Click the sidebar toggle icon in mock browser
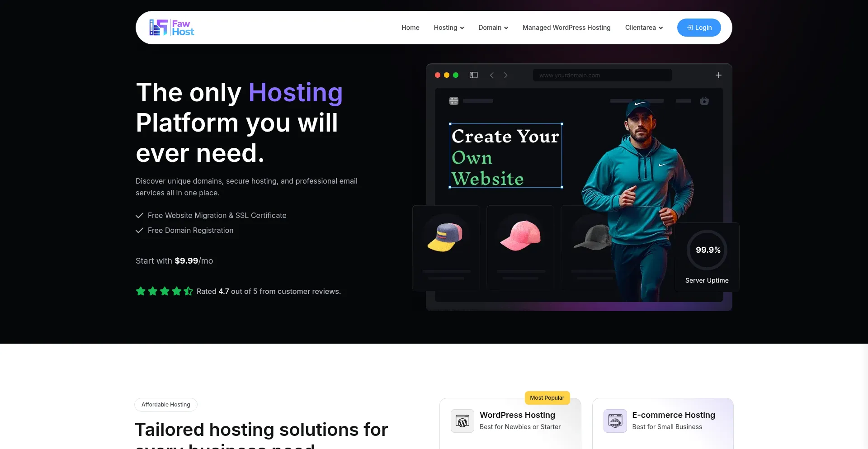The image size is (868, 449). tap(474, 75)
